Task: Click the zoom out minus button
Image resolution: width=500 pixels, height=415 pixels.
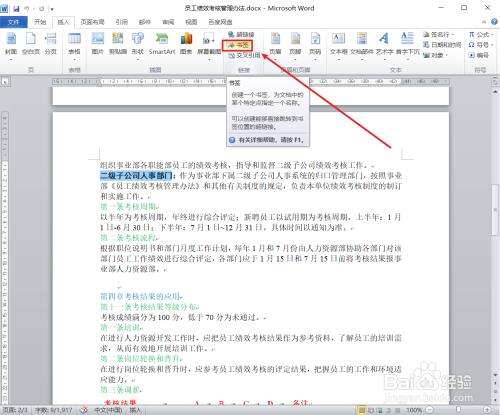Action: tap(430, 410)
